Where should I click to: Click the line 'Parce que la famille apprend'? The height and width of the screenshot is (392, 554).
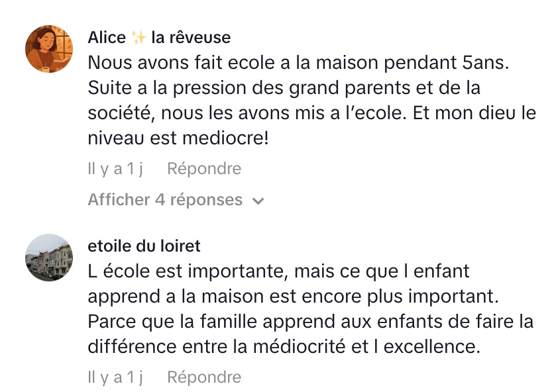tap(310, 322)
